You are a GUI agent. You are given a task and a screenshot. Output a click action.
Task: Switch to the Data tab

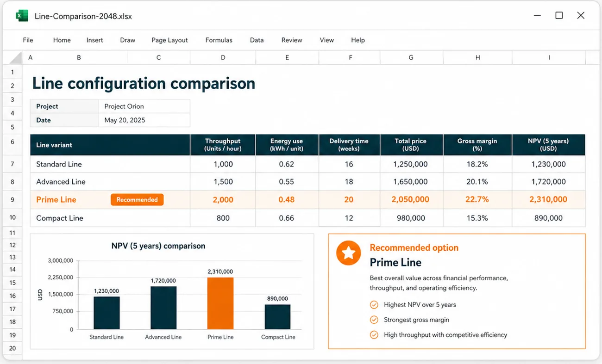click(257, 40)
